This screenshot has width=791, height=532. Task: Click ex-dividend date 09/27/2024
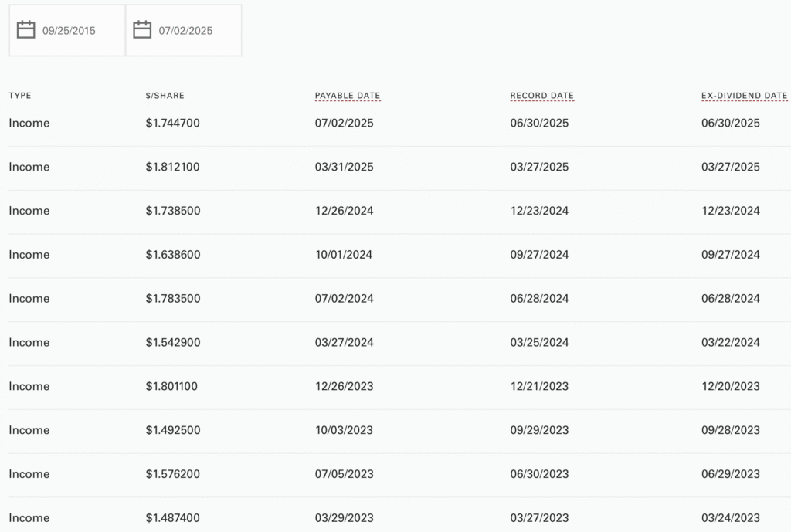(731, 255)
